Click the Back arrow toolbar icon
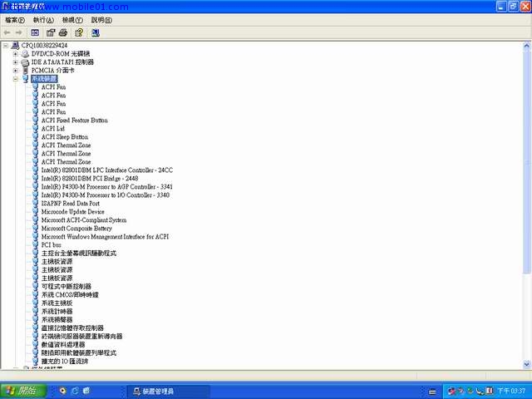Screen dimensions: 532x399 7,32
